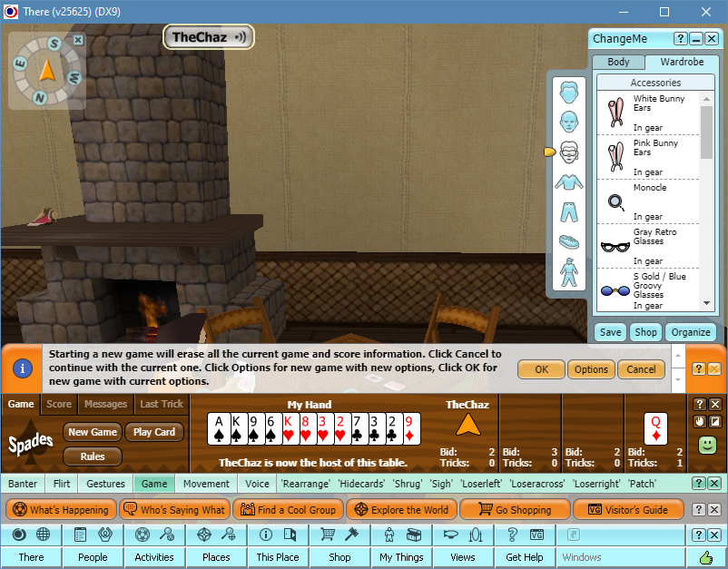The image size is (728, 569).
Task: Open the Shoes category in the wardrobe panel
Action: point(568,242)
